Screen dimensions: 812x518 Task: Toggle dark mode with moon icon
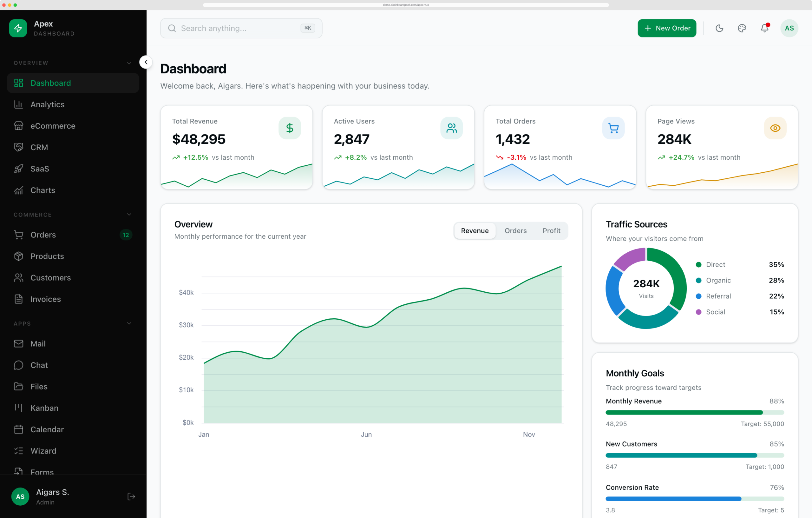719,28
